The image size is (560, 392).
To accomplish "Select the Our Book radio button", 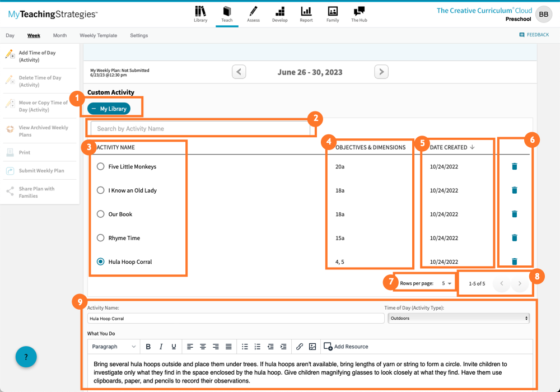I will pos(101,214).
